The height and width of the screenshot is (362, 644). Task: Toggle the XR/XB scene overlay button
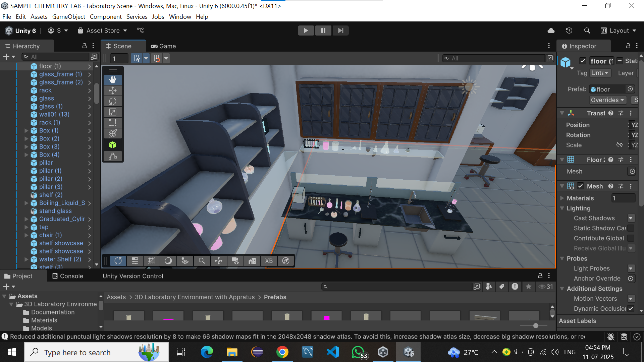click(269, 261)
